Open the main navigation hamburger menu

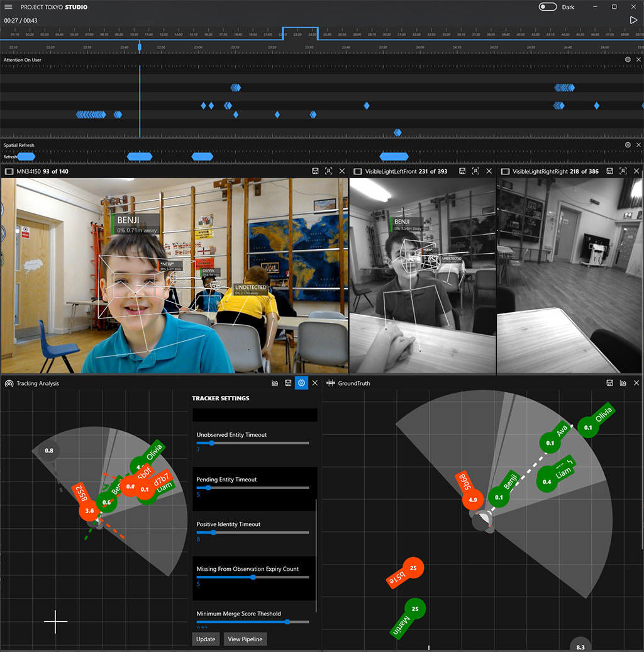point(9,7)
